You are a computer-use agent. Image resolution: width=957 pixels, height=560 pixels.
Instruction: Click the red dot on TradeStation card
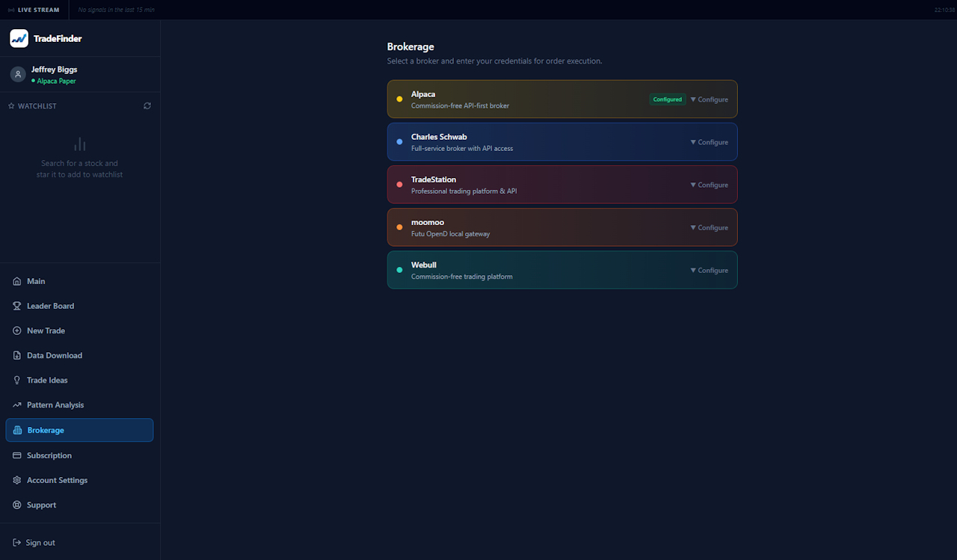pos(399,185)
